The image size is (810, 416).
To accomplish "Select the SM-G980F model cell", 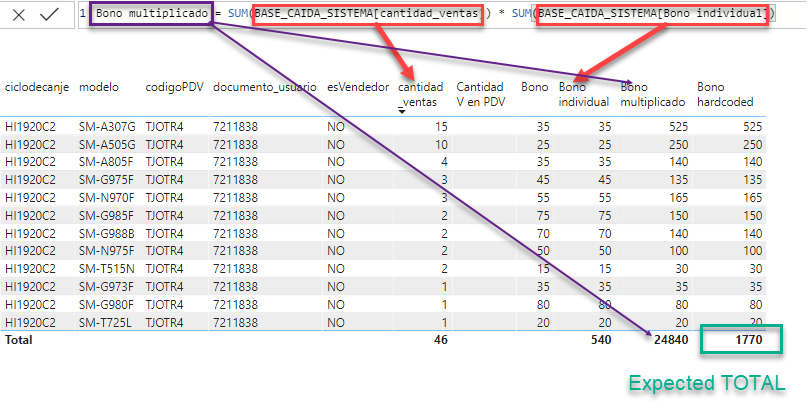I will [x=106, y=305].
